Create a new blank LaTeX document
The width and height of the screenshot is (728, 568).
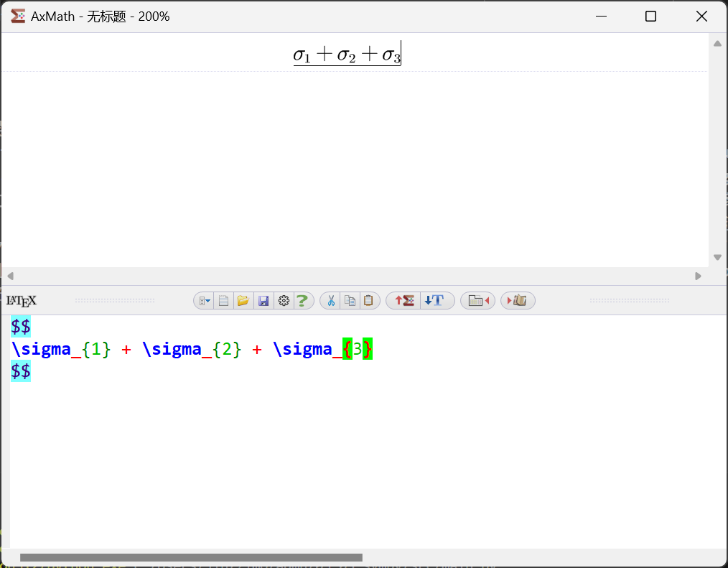pos(224,301)
